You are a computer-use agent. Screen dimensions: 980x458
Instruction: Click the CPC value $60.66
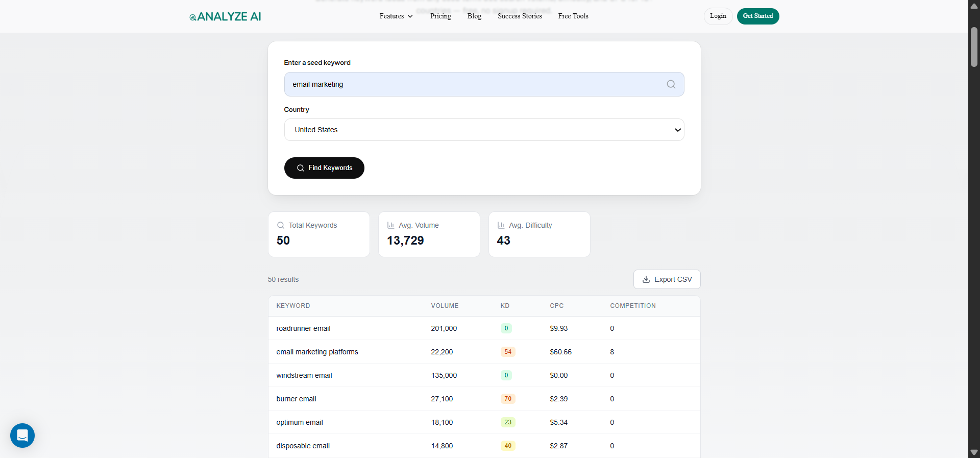tap(560, 352)
